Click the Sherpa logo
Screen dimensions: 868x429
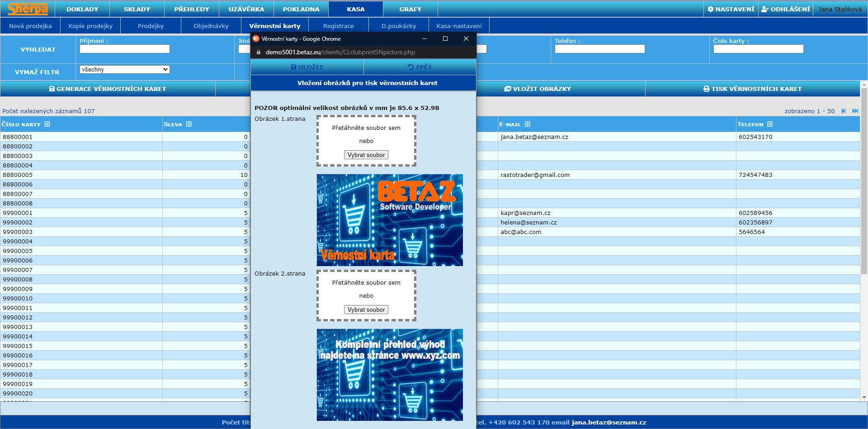coord(28,9)
